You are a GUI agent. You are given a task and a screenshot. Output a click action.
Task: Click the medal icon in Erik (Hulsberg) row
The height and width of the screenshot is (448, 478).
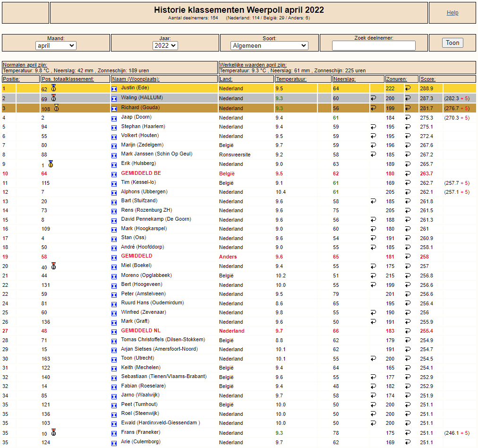[x=51, y=164]
